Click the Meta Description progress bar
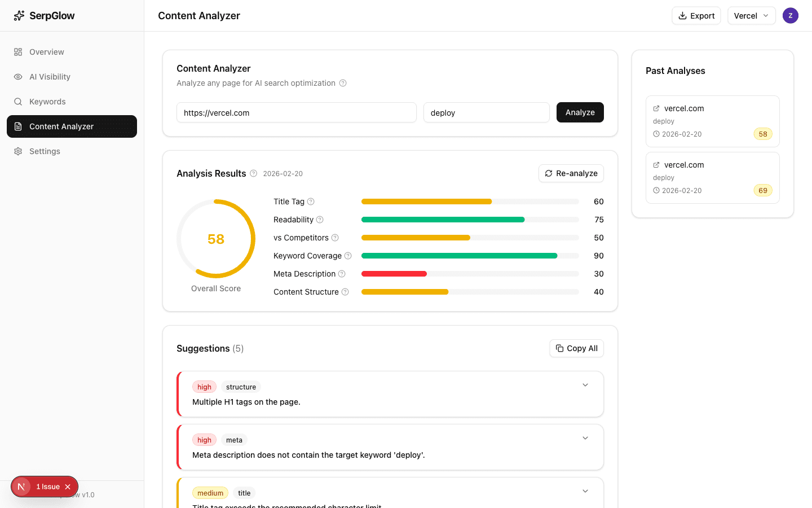The width and height of the screenshot is (812, 508). pyautogui.click(x=470, y=274)
